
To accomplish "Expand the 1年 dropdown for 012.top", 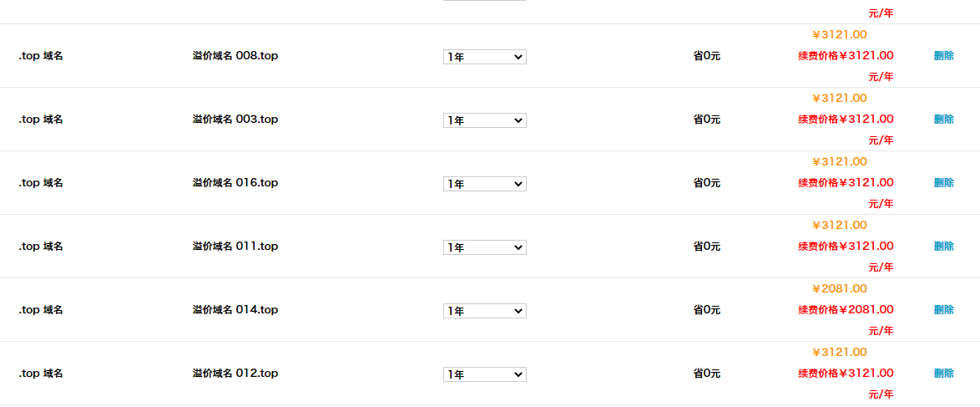I will (x=484, y=374).
